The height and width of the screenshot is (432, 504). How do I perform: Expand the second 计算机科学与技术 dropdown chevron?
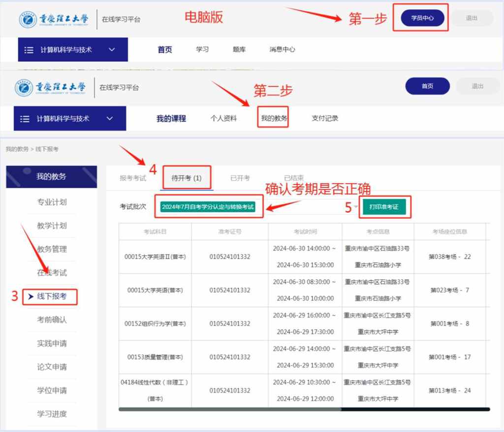(x=110, y=118)
